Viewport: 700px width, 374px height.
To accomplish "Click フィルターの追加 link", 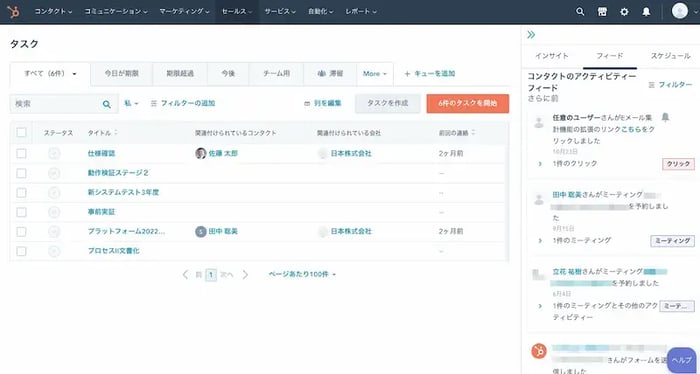I will [x=183, y=104].
